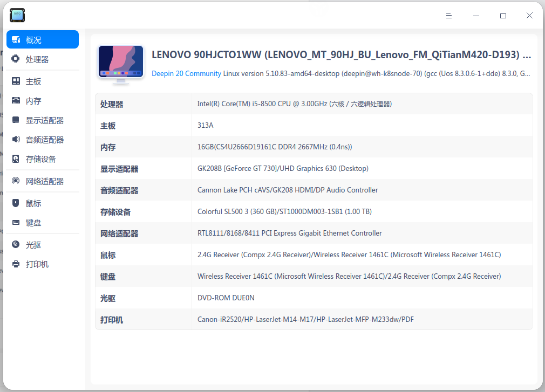Open the 内存 memory icon in sidebar
545x392 pixels.
click(x=16, y=101)
